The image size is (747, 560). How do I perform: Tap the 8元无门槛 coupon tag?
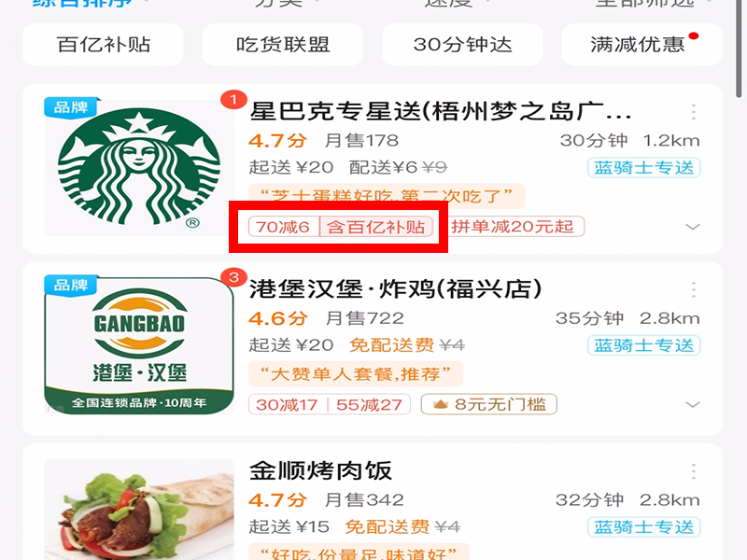tap(488, 404)
